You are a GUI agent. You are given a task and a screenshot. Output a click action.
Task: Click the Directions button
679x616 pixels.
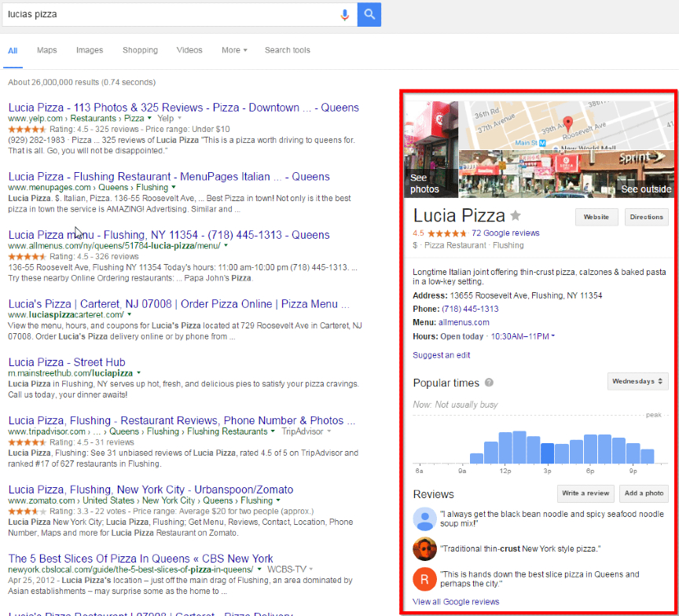647,217
